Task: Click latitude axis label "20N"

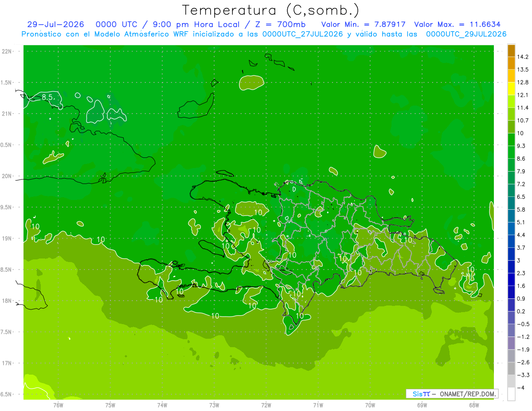Action: pos(8,176)
